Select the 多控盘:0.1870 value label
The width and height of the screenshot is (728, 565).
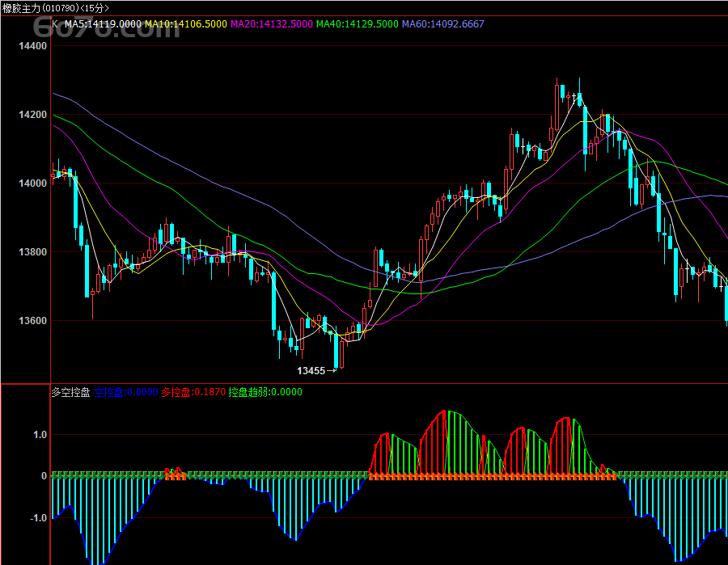click(x=193, y=392)
